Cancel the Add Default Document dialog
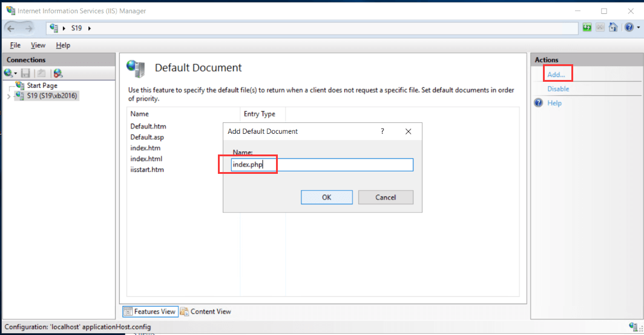 pyautogui.click(x=386, y=197)
